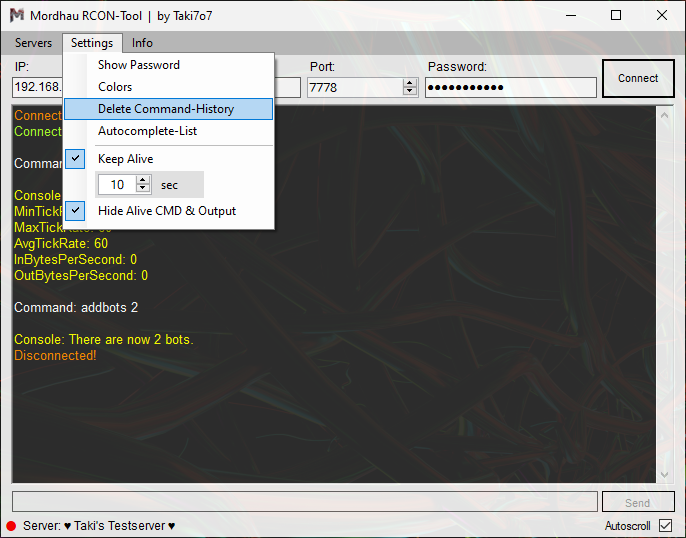Click the Port field showing 7778
Viewport: 686px width, 538px height.
pyautogui.click(x=355, y=87)
